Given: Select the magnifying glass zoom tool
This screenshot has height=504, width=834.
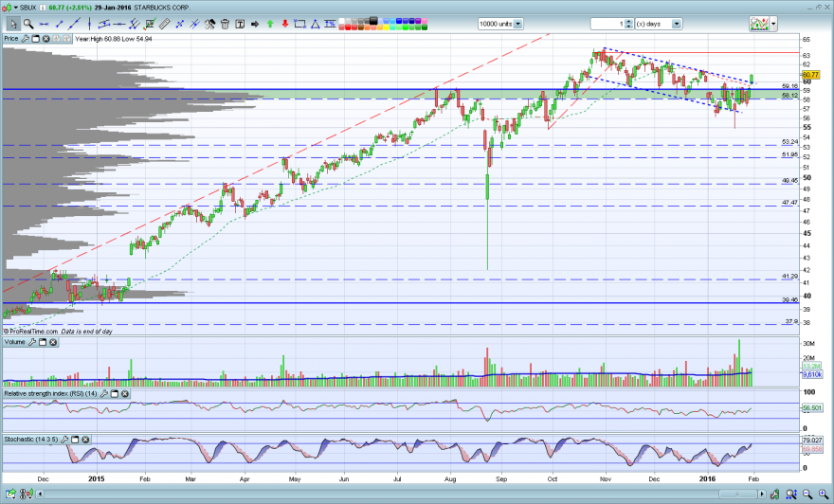Looking at the screenshot, I should point(28,24).
